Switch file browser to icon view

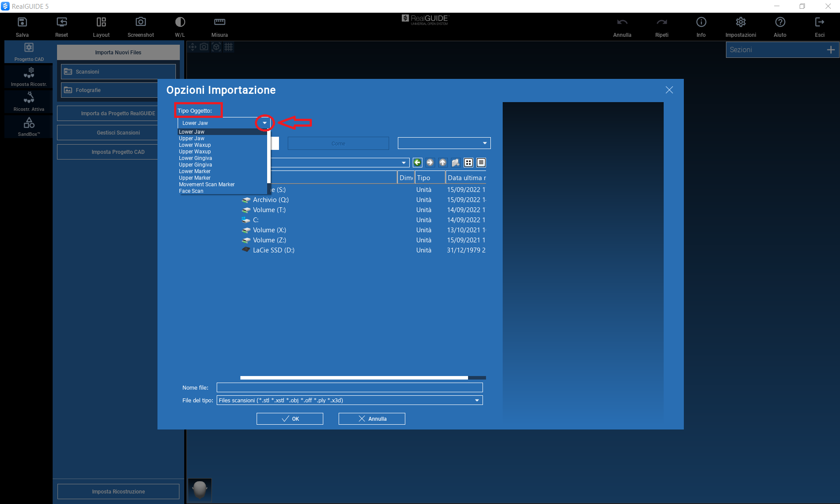tap(468, 163)
